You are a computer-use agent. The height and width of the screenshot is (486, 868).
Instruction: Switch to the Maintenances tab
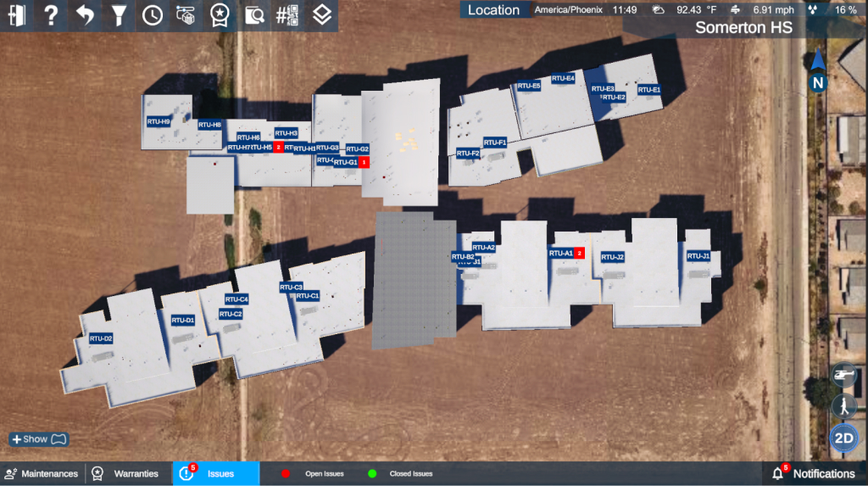(42, 473)
